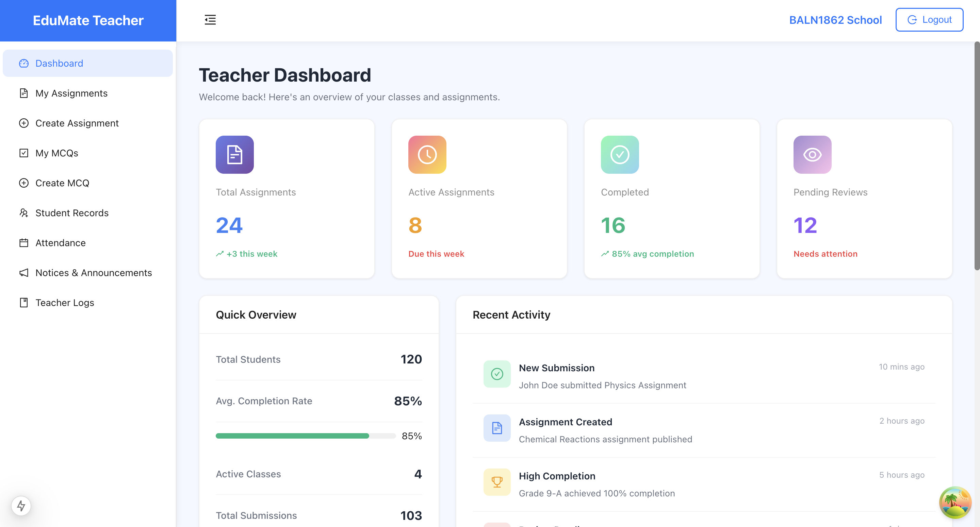The width and height of the screenshot is (980, 527).
Task: Open the BALN1862 School account link
Action: pos(835,20)
